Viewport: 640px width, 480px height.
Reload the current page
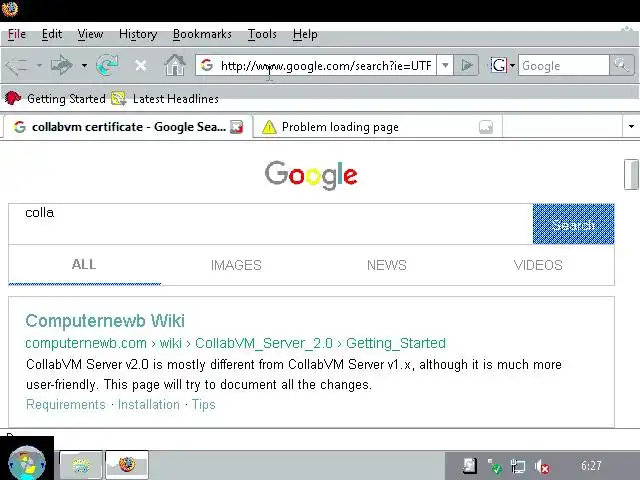point(107,65)
